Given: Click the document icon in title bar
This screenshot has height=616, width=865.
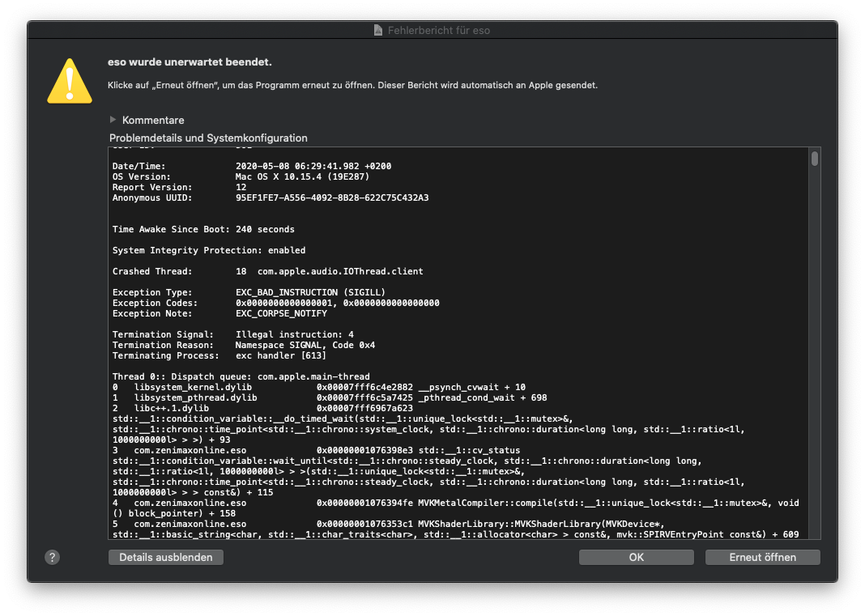Looking at the screenshot, I should point(378,30).
